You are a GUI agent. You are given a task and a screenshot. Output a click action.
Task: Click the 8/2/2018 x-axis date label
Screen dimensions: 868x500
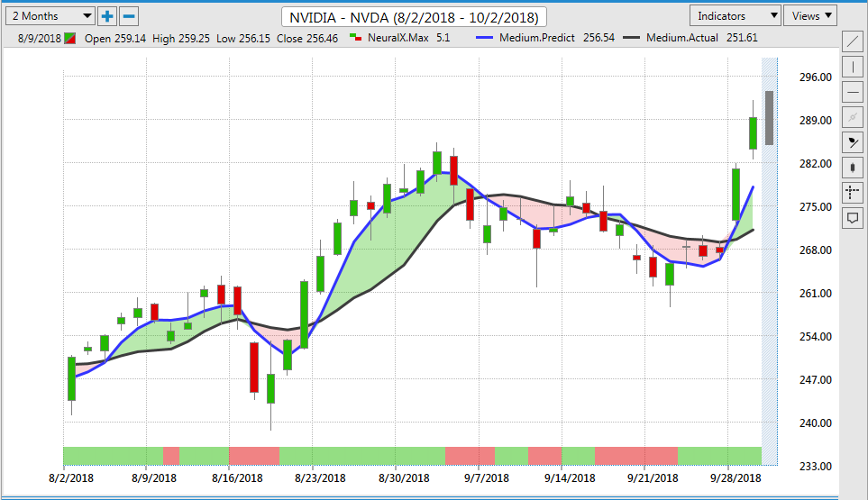[71, 477]
